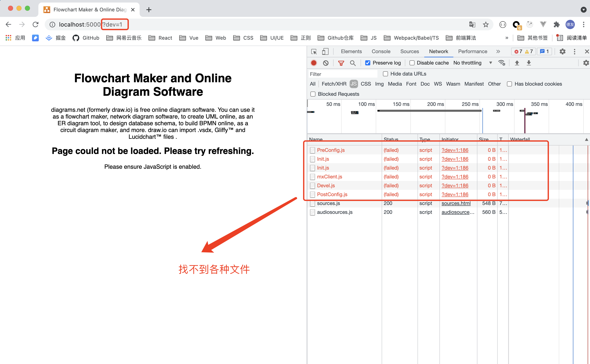Open the sources.html initiator link
The width and height of the screenshot is (590, 364).
click(x=456, y=203)
